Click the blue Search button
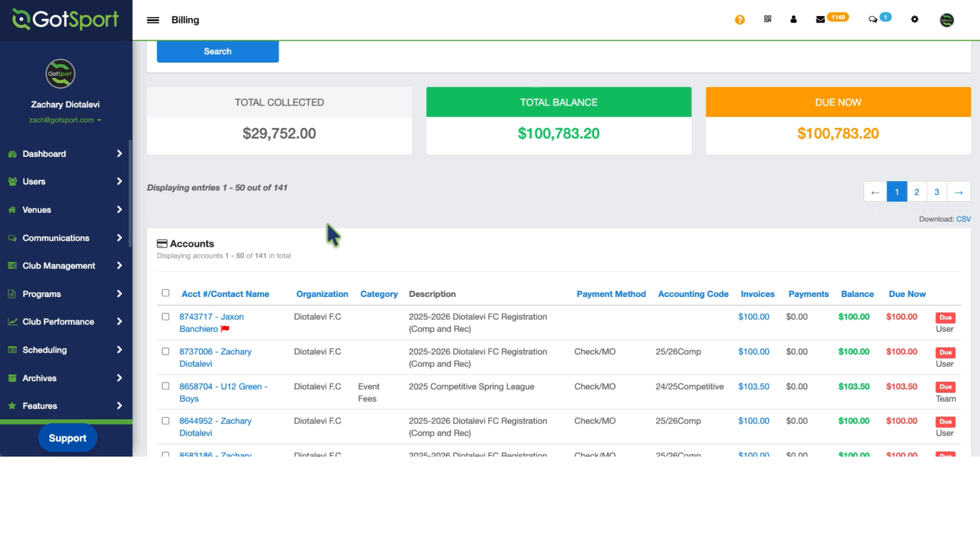Viewport: 980px width, 551px height. pyautogui.click(x=217, y=52)
